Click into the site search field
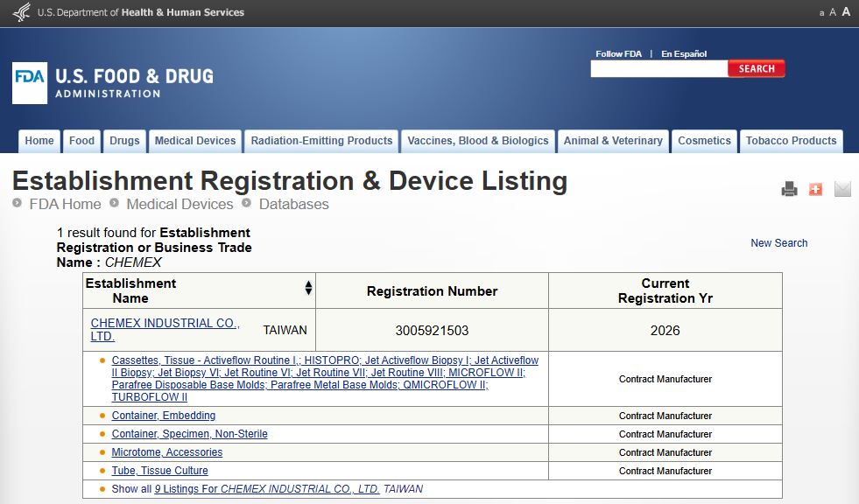This screenshot has height=504, width=859. (659, 68)
